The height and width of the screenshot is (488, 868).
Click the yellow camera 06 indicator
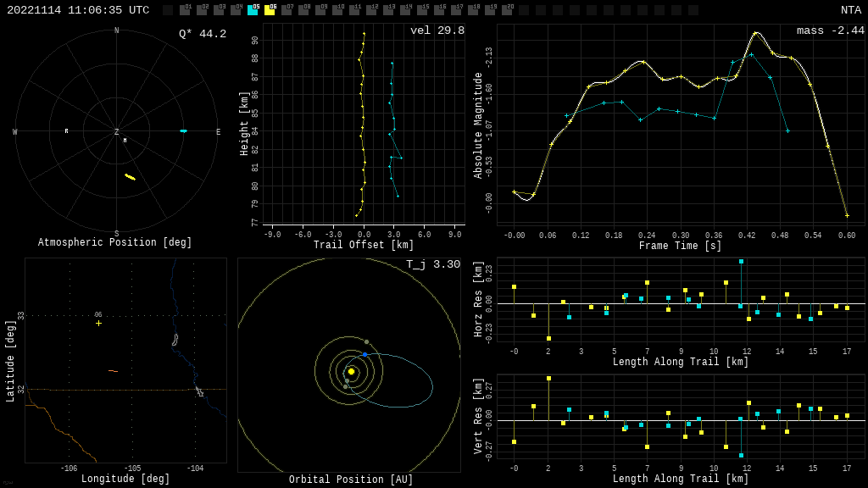tap(270, 10)
